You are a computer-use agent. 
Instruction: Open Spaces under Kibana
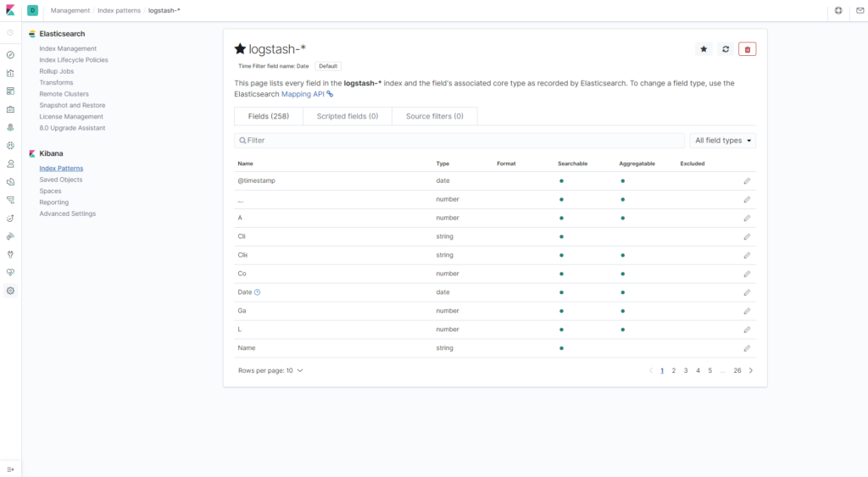click(50, 191)
